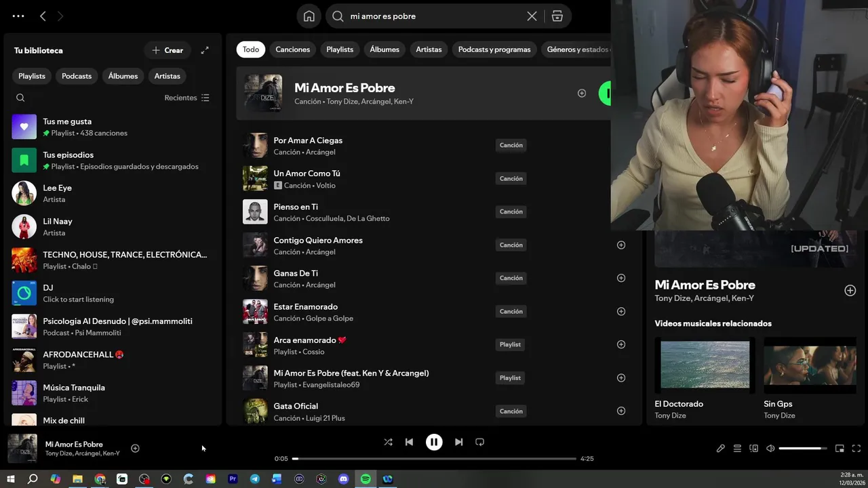Open Lee Eye artist
The image size is (868, 488).
113,193
